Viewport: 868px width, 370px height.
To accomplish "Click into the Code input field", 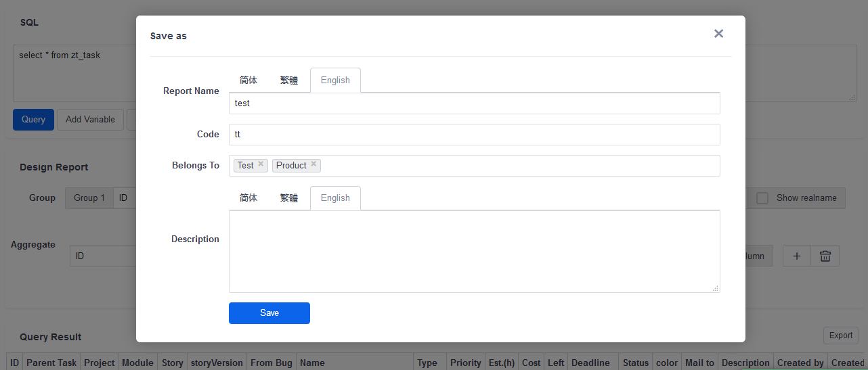I will (x=474, y=135).
